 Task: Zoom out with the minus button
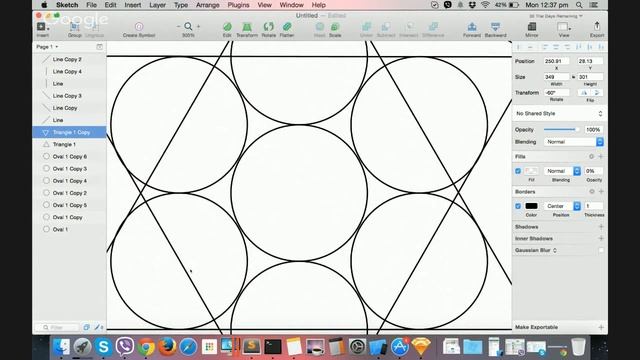pos(178,27)
